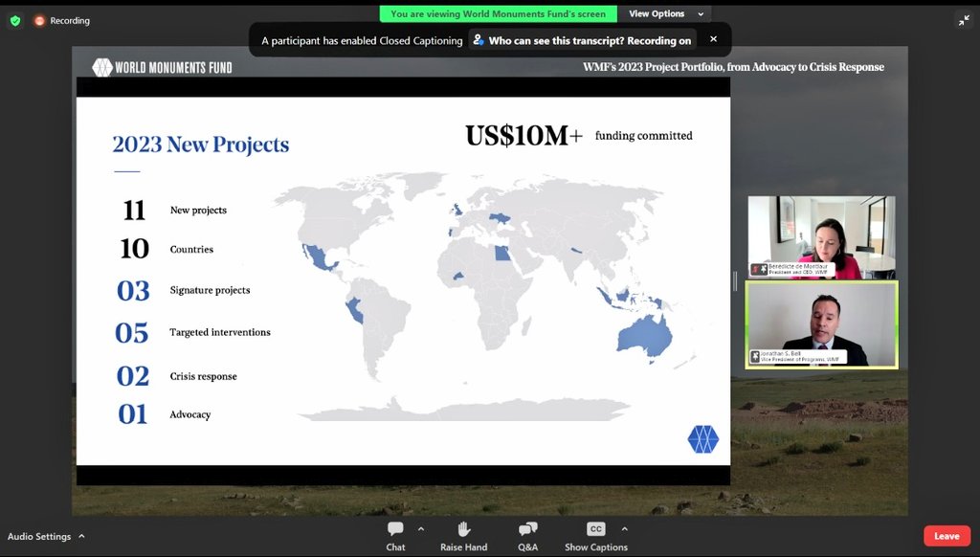Click the green encryption shield icon

(15, 21)
